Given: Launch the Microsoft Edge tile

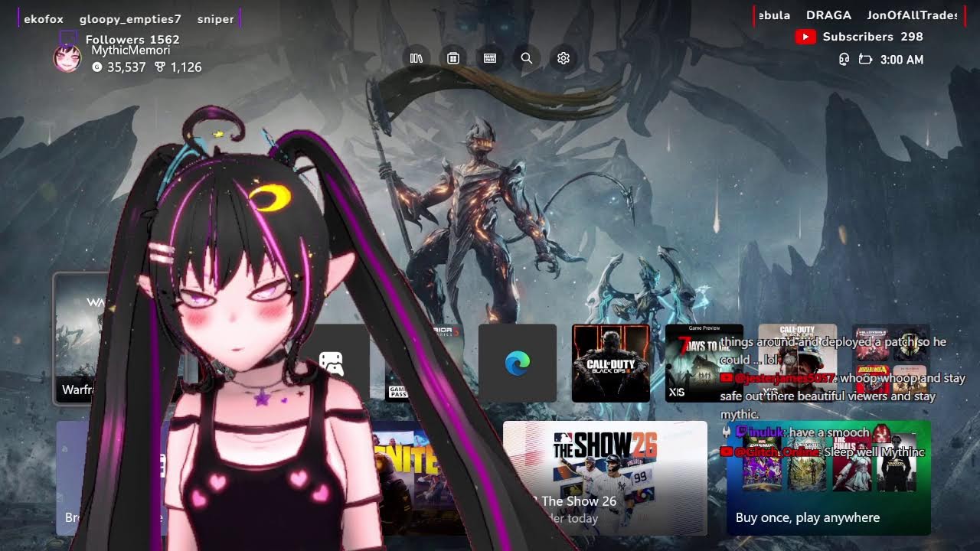Looking at the screenshot, I should [518, 363].
